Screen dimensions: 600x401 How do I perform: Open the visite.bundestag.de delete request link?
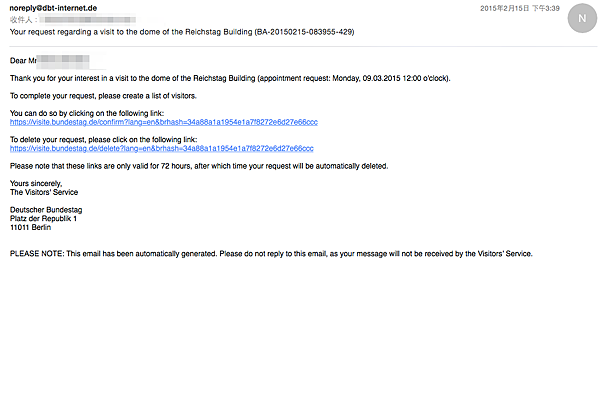pyautogui.click(x=161, y=148)
